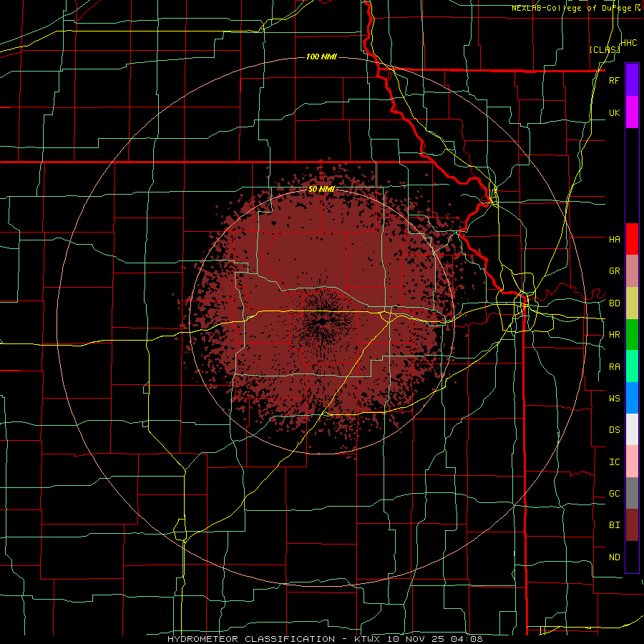Click the IC light-pink legend swatch
Image resolution: width=644 pixels, height=644 pixels.
632,462
